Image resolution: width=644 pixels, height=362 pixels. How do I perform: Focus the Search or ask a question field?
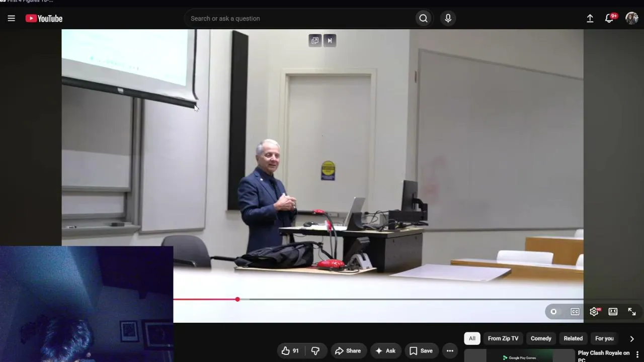point(300,19)
